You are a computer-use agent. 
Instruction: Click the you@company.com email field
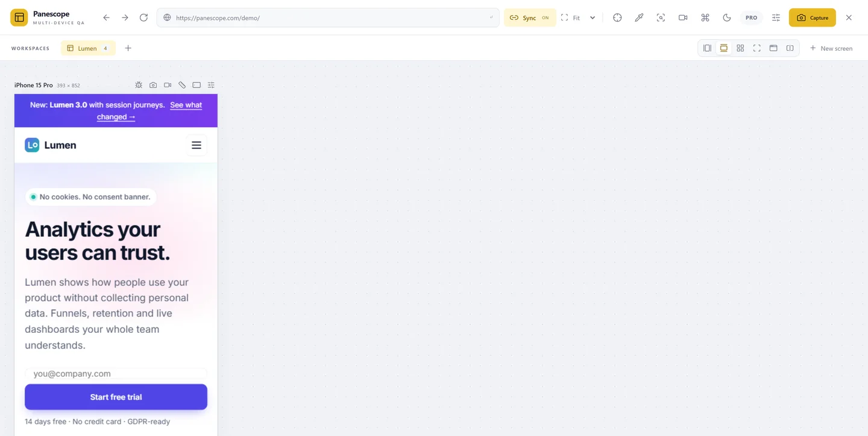[x=116, y=374]
